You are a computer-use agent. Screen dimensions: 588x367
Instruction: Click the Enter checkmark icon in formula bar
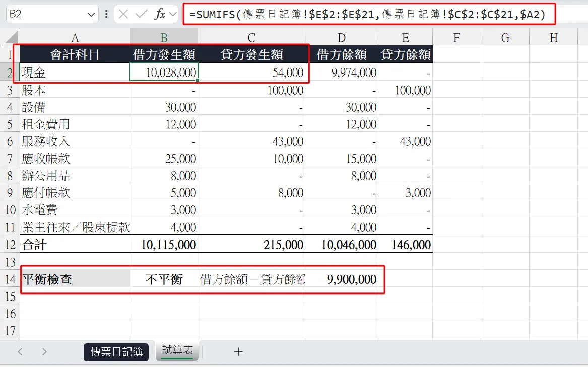coord(142,14)
